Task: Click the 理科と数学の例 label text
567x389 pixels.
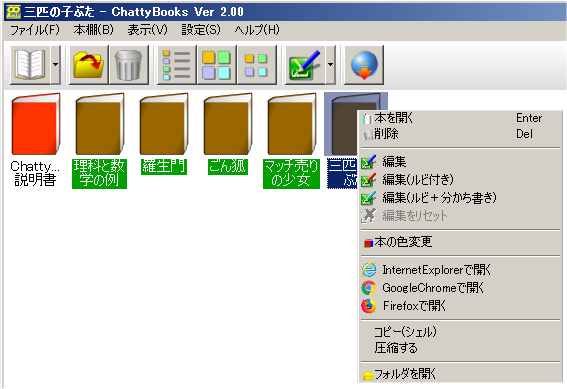Action: 99,174
